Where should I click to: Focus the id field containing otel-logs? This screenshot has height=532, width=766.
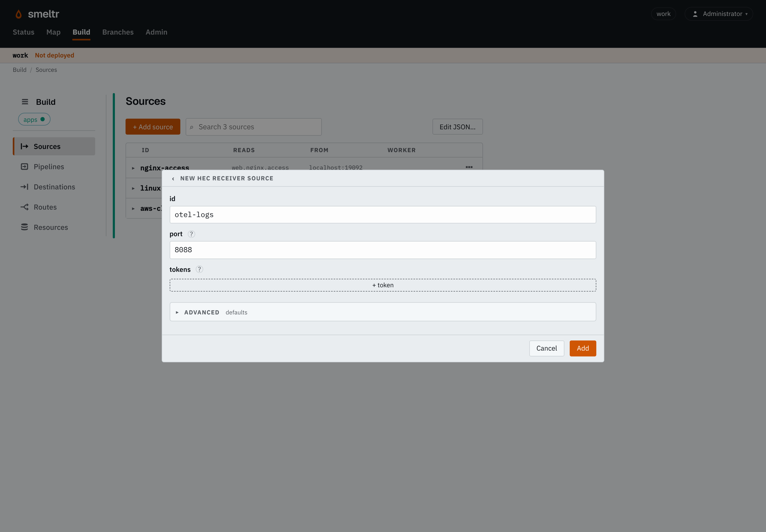383,215
